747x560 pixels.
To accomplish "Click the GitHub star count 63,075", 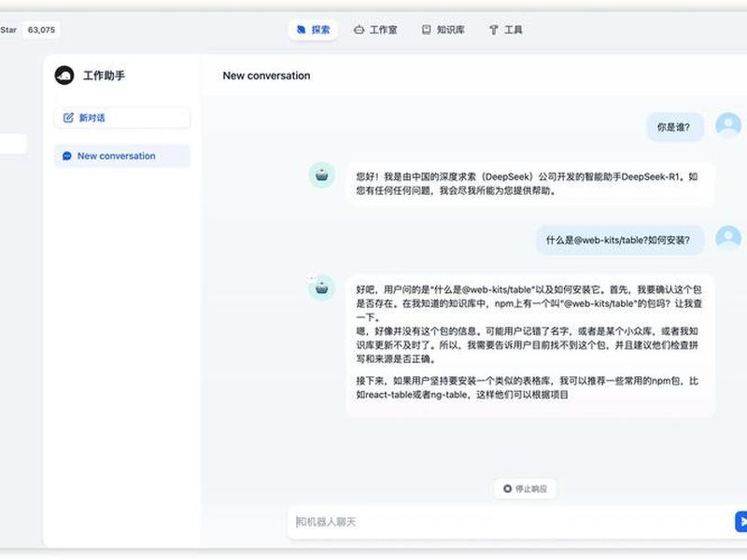I will [41, 30].
